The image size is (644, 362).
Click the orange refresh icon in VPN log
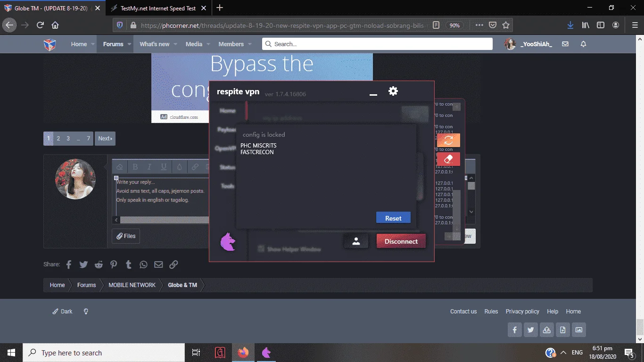tap(448, 140)
